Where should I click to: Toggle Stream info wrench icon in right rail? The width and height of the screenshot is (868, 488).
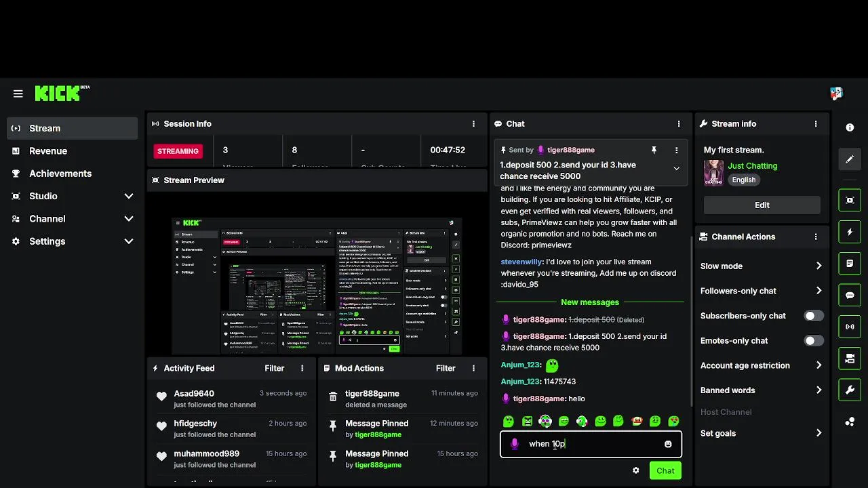tap(850, 390)
